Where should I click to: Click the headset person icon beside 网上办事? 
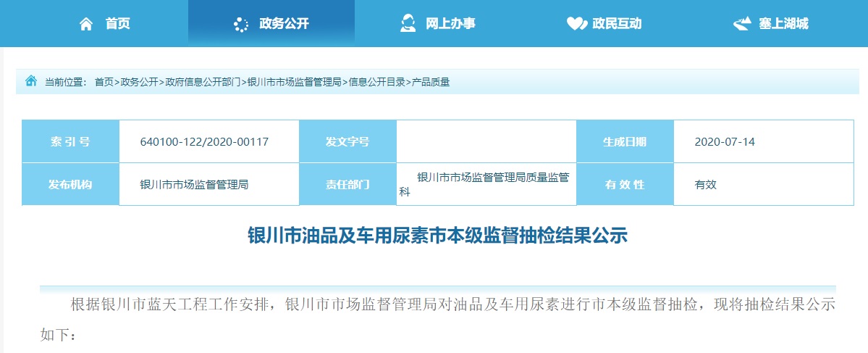(x=408, y=23)
